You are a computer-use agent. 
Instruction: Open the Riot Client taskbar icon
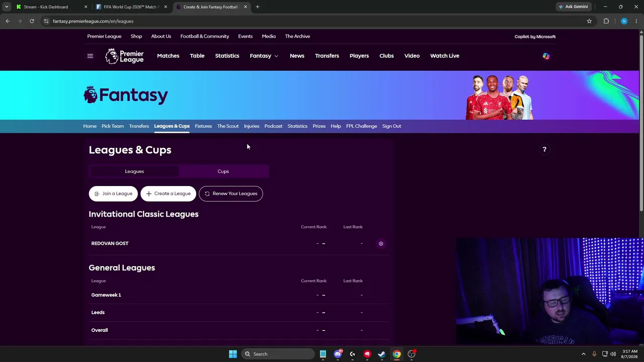click(x=367, y=354)
